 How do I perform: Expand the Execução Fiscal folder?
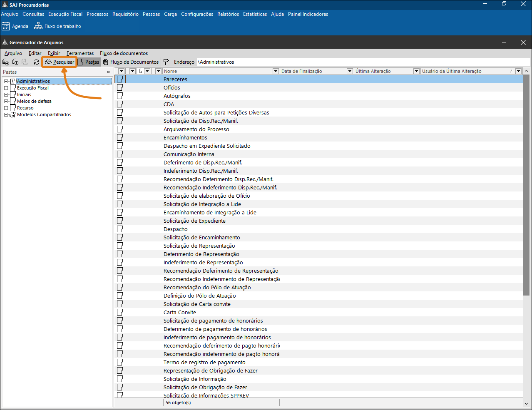click(x=6, y=88)
